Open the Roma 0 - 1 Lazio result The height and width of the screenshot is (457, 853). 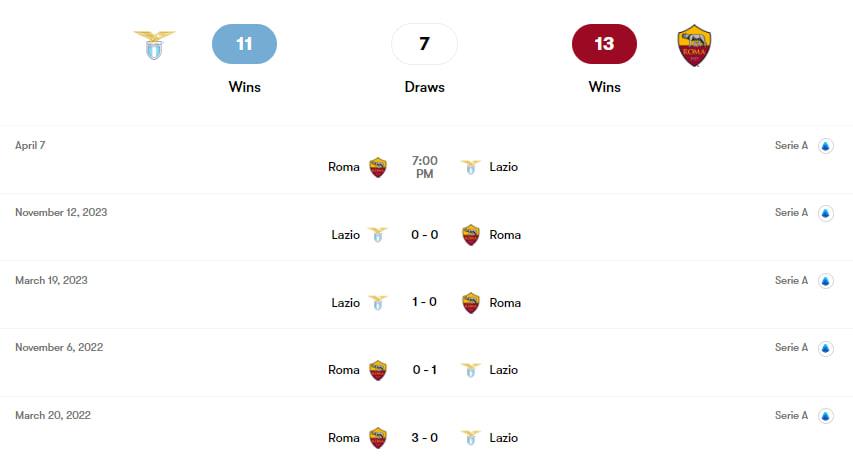click(424, 370)
